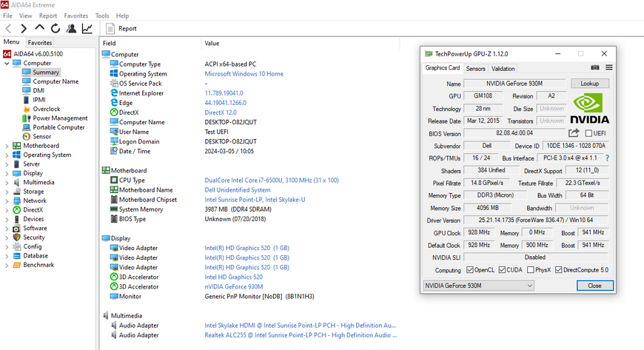Click the NVIDIA logo in GPU-Z
644x350 pixels.
589,109
